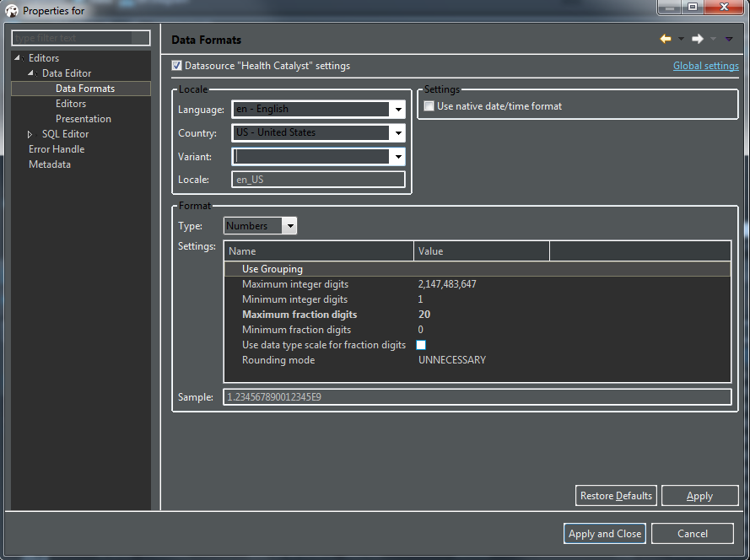The height and width of the screenshot is (560, 750).
Task: Click the application icon in the title bar
Action: [x=12, y=10]
